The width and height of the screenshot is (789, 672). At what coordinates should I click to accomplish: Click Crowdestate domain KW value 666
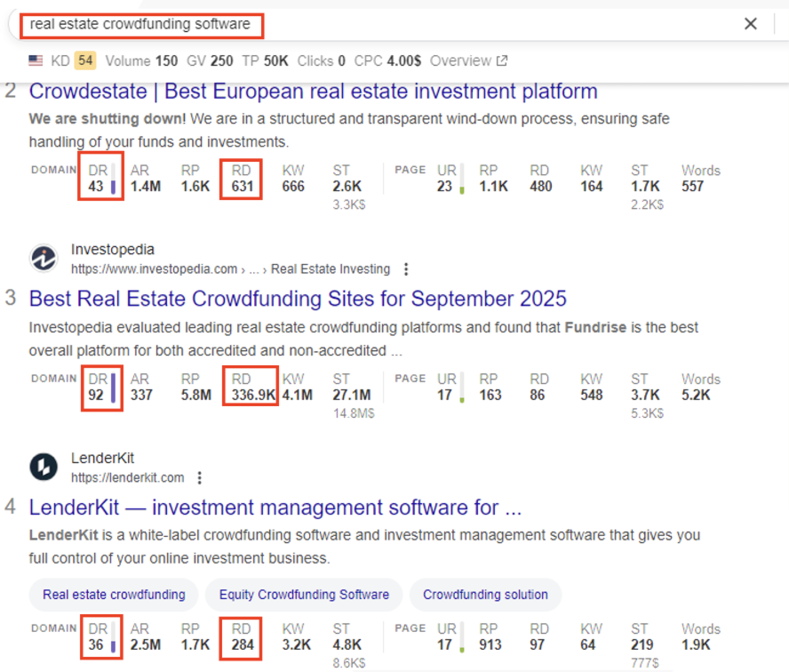(293, 187)
